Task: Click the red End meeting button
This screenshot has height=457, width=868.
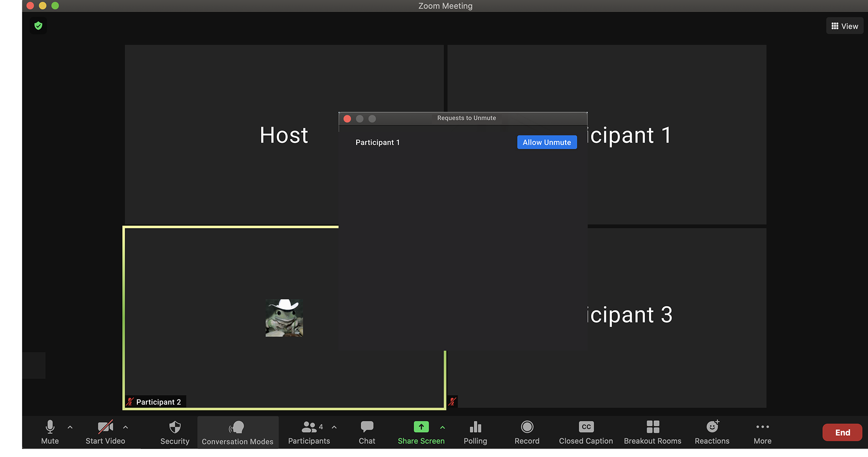Action: click(x=842, y=433)
